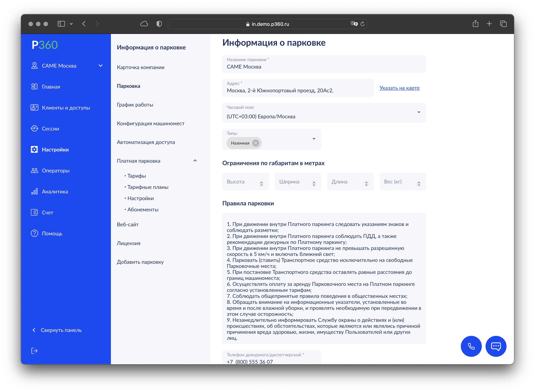Viewport: 535px width, 392px height.
Task: Click the Название парковки input field
Action: point(324,64)
